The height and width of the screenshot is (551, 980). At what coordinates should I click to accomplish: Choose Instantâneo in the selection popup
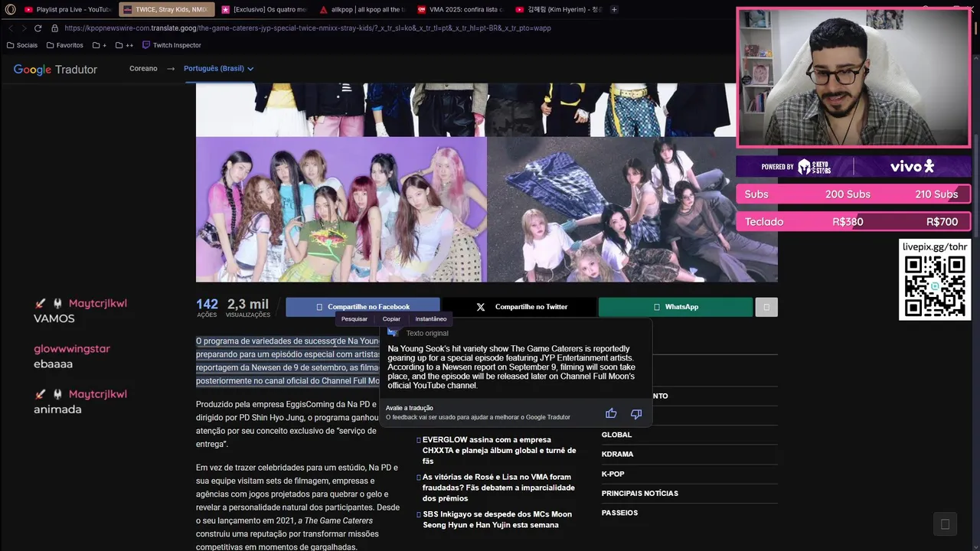(x=431, y=319)
